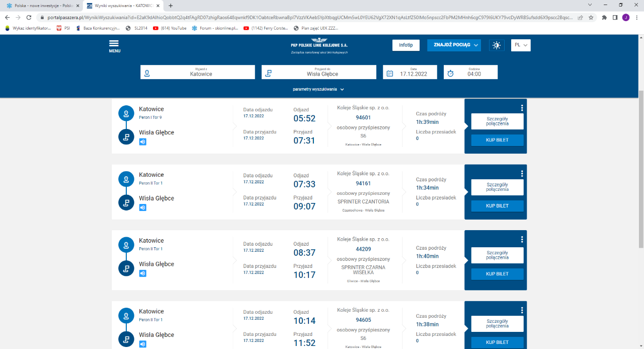Screen dimensions: 644x349
Task: Expand the ZNAJDŹ POCIĄG dropdown
Action: [x=454, y=45]
